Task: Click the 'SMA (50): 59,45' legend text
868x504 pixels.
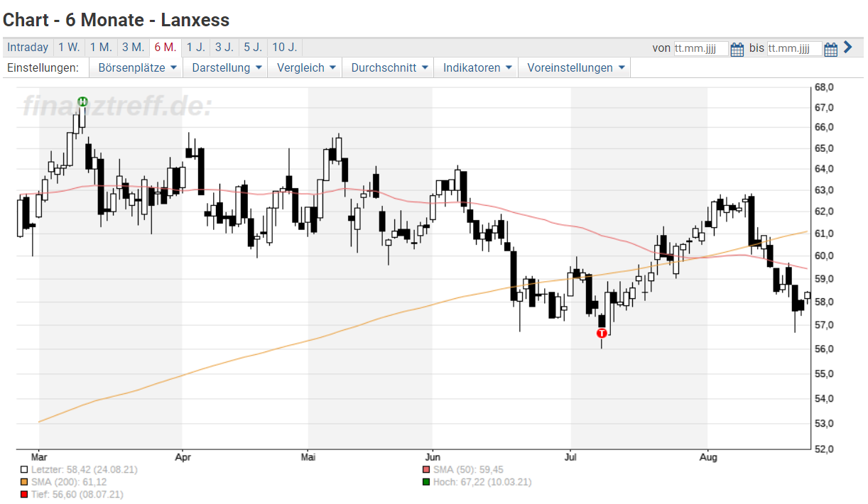Action: point(468,470)
